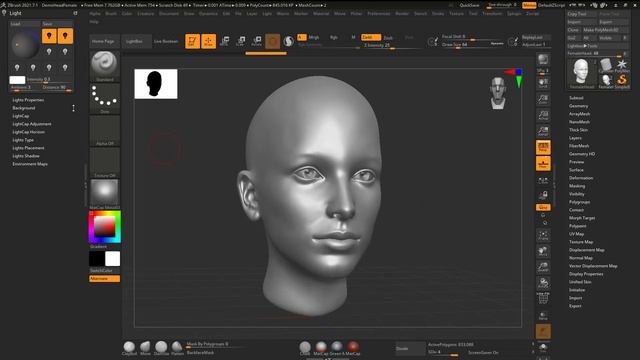This screenshot has height=360, width=640.
Task: Click the BPR render icon
Action: point(543,60)
